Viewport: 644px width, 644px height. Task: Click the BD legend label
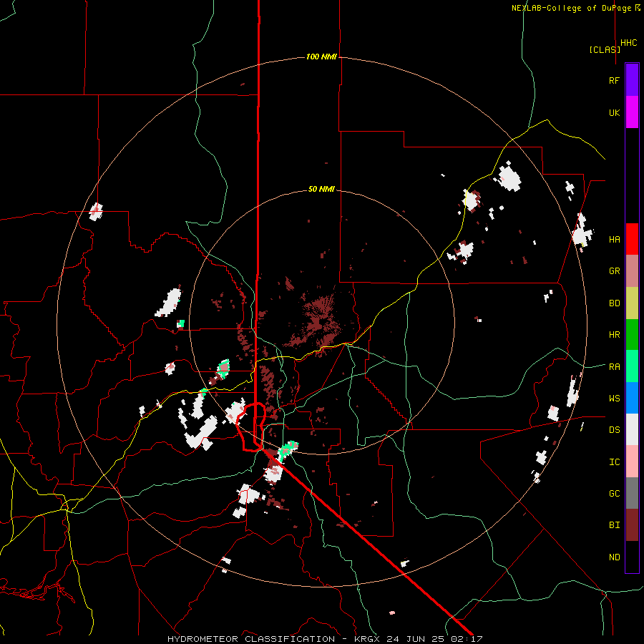point(614,303)
